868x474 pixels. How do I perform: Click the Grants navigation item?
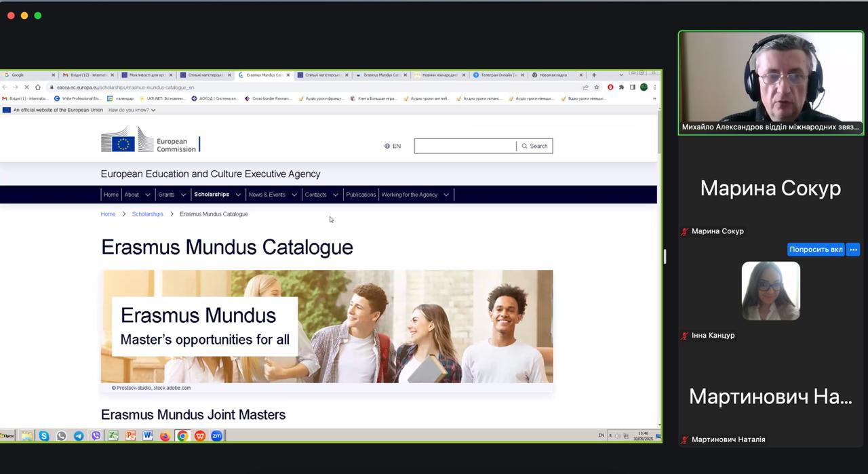166,195
